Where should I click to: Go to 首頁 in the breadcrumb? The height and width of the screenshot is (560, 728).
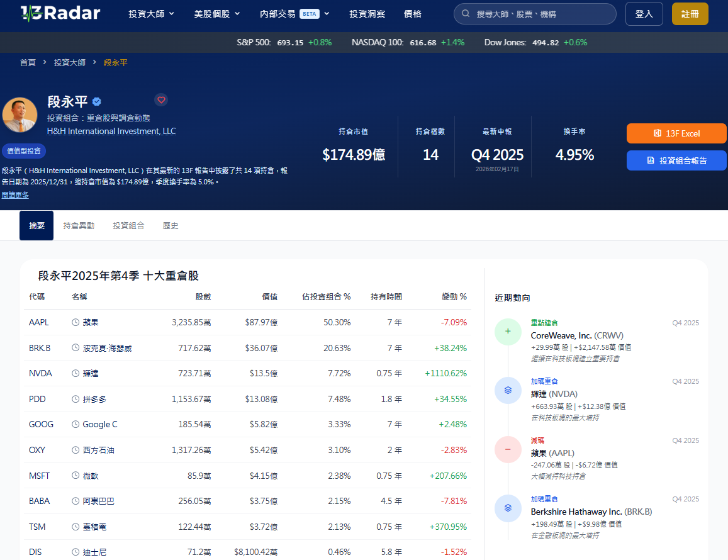[28, 62]
